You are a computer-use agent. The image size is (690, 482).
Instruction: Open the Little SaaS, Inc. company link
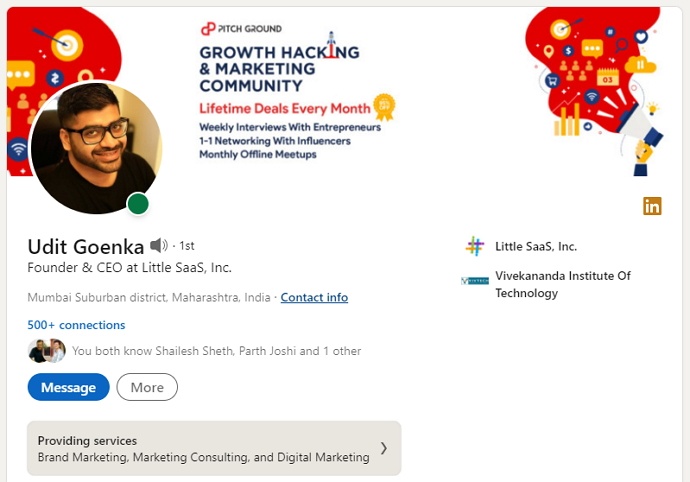pos(536,247)
